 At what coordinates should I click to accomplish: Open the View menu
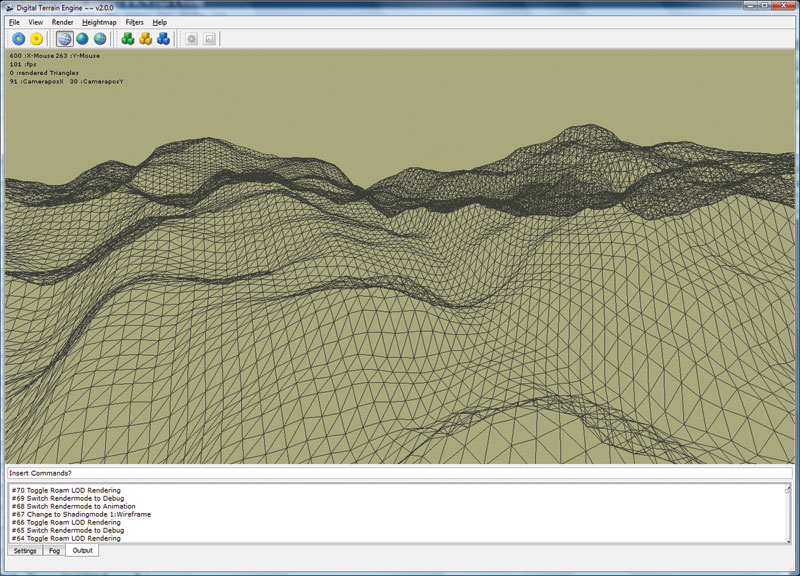point(35,22)
